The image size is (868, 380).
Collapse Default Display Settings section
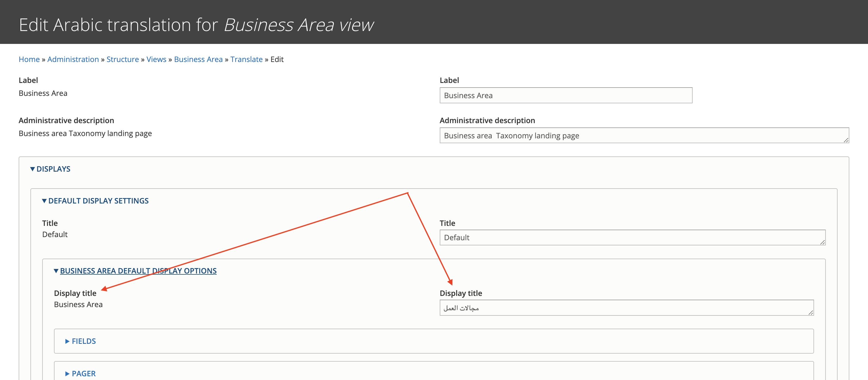(x=98, y=201)
